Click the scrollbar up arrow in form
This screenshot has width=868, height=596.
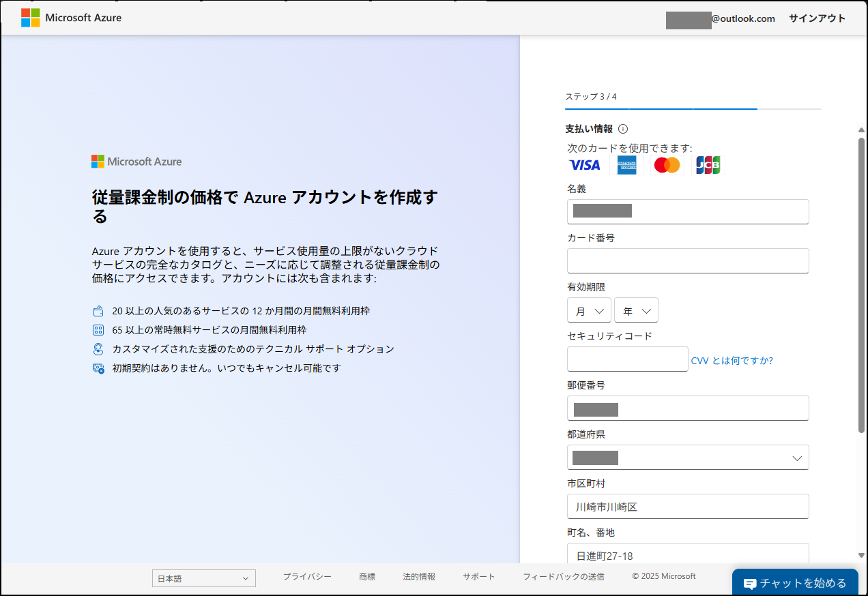point(861,130)
